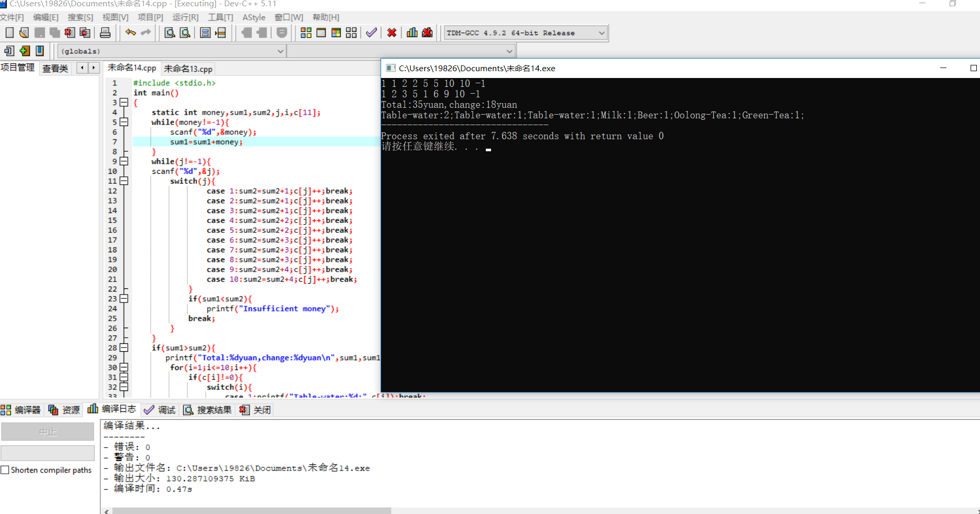Open the 文件[F] menu

12,17
